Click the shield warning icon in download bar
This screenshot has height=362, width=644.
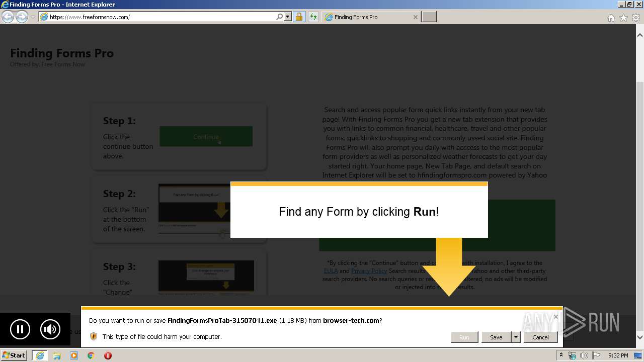(x=93, y=336)
